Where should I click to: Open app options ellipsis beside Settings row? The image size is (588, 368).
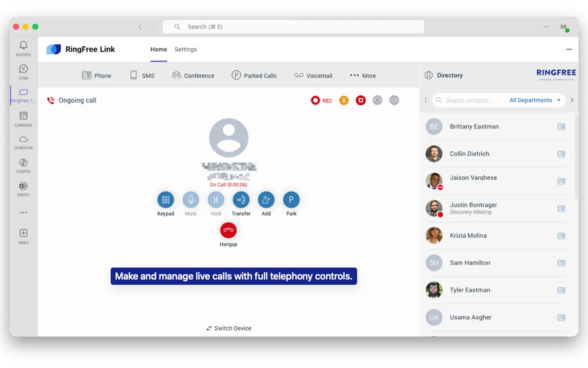569,49
